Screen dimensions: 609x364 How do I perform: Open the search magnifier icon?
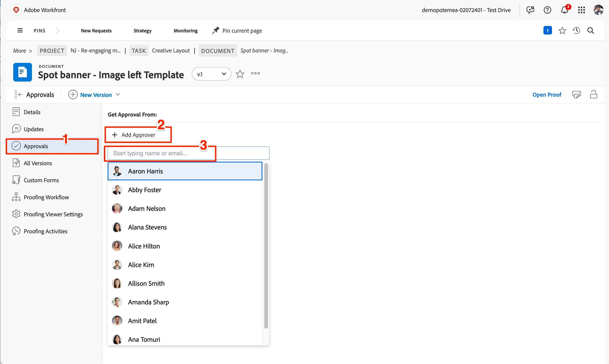[x=591, y=31]
